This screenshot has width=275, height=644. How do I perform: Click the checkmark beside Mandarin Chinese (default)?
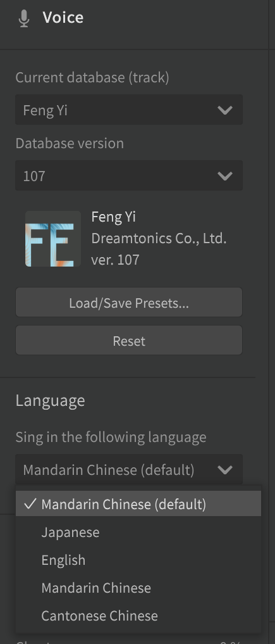coord(30,504)
